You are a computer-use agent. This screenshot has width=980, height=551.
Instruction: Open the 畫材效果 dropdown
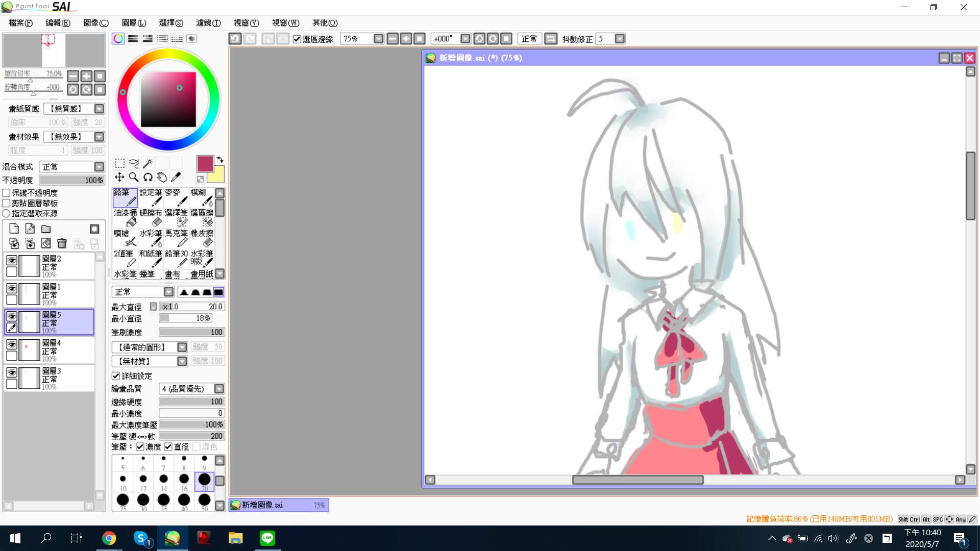pos(99,137)
